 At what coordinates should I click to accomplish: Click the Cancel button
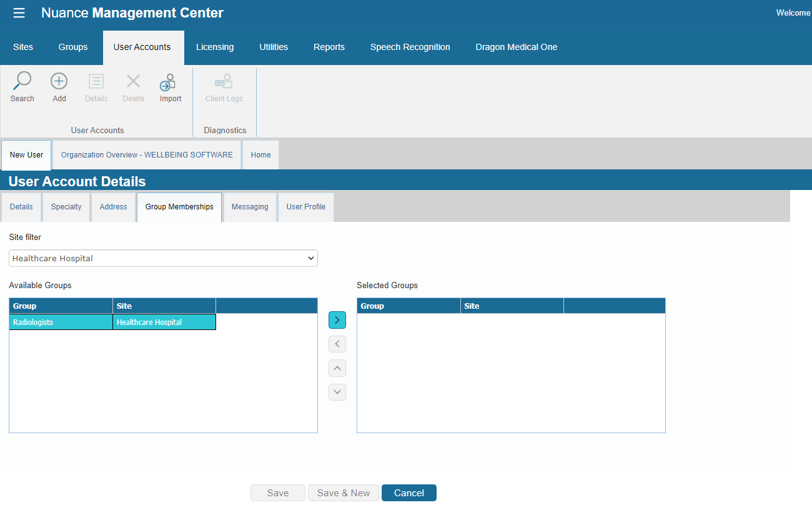coord(409,493)
